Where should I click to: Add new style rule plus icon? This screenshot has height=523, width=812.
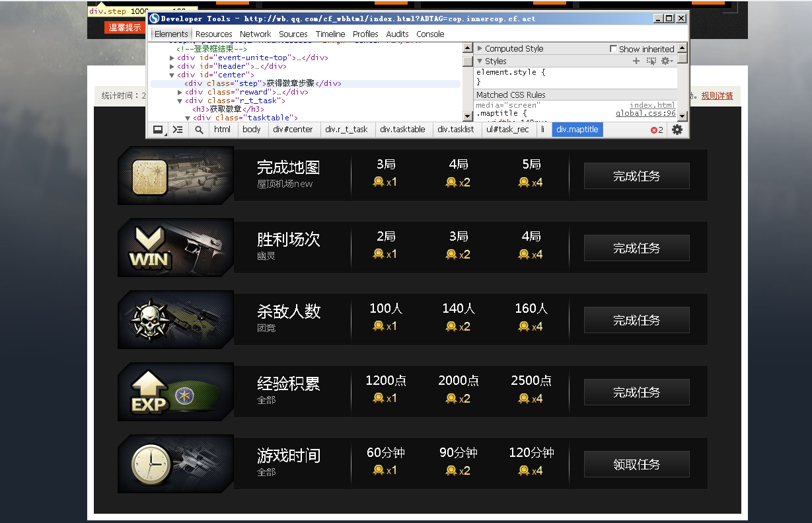coord(636,61)
